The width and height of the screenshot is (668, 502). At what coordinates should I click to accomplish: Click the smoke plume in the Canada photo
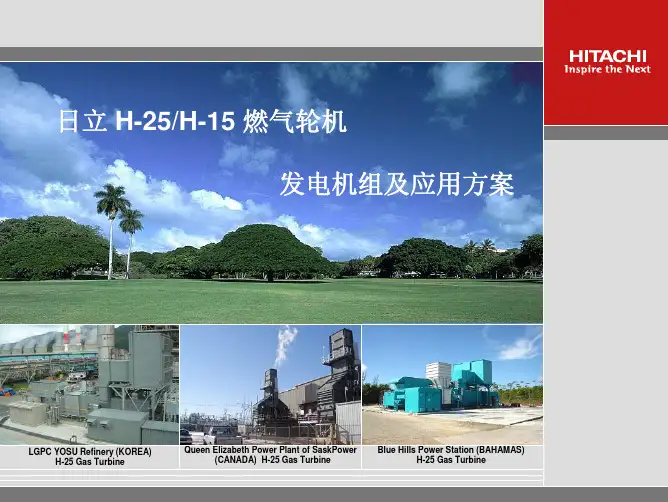pyautogui.click(x=284, y=344)
